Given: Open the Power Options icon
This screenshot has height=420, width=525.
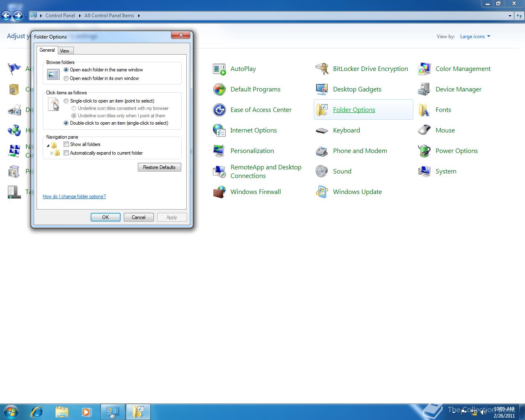Looking at the screenshot, I should pos(425,151).
